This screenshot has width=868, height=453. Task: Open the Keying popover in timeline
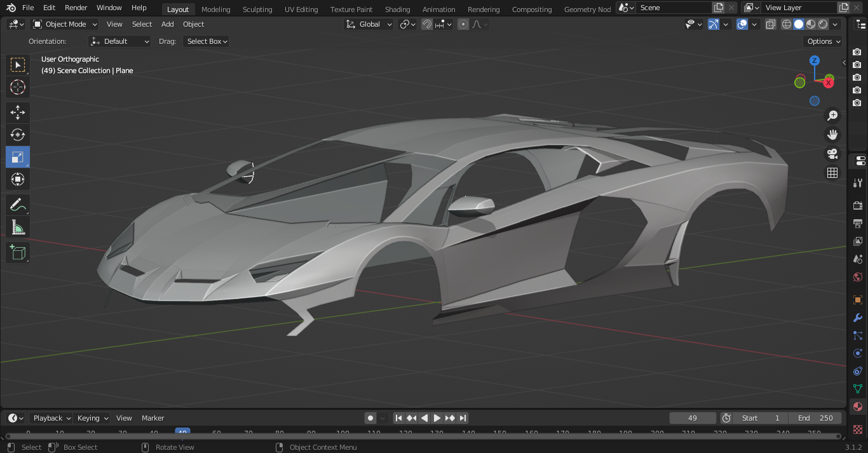[x=92, y=418]
